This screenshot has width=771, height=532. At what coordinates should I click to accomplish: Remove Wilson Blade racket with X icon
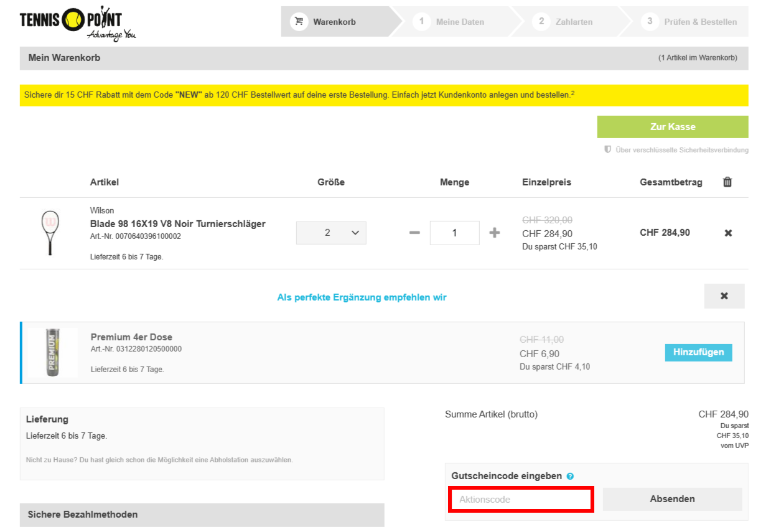728,233
